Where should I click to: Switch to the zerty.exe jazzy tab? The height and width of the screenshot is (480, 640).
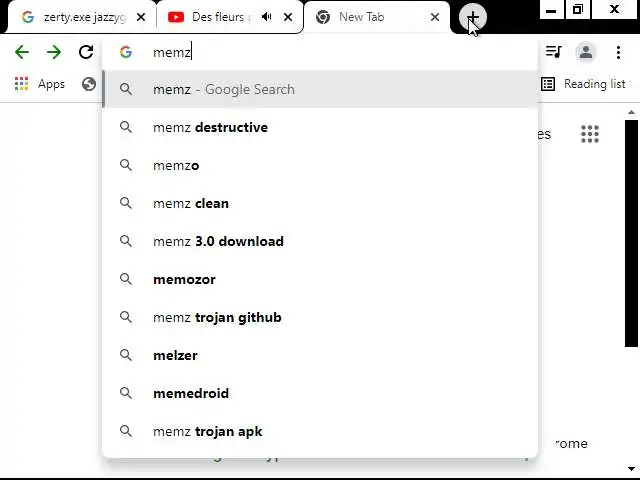[x=80, y=17]
